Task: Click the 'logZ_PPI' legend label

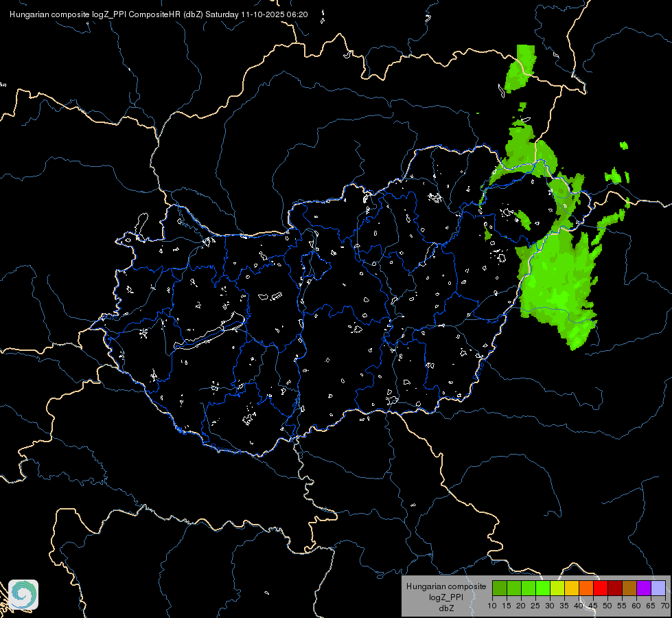Action: (x=446, y=597)
